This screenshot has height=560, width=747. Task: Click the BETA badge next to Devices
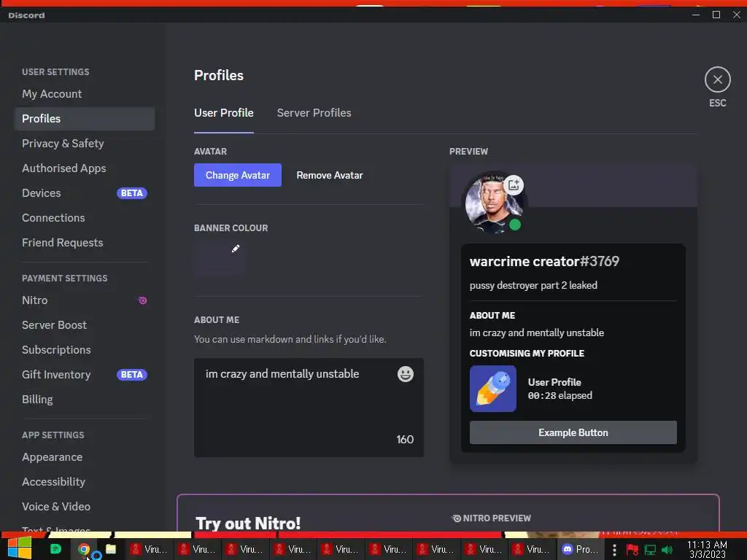coord(132,192)
